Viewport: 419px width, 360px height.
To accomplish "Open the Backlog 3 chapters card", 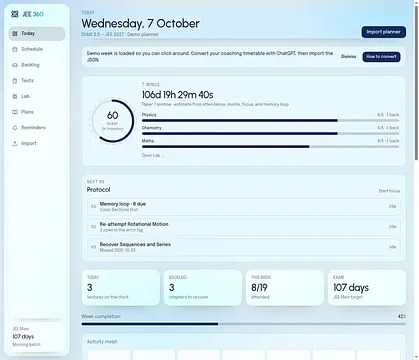I will [203, 288].
